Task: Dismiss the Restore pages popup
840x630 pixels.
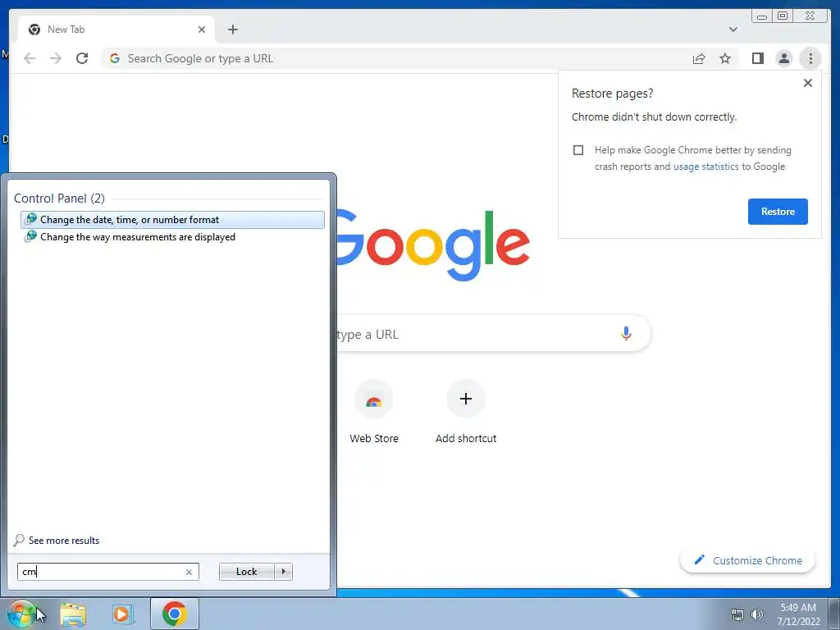Action: tap(808, 83)
